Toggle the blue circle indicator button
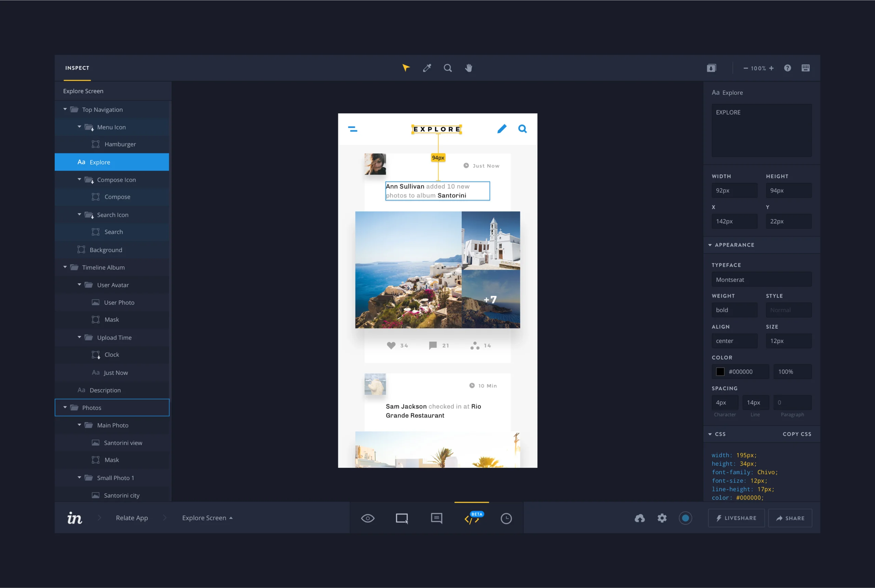The height and width of the screenshot is (588, 875). pos(685,518)
